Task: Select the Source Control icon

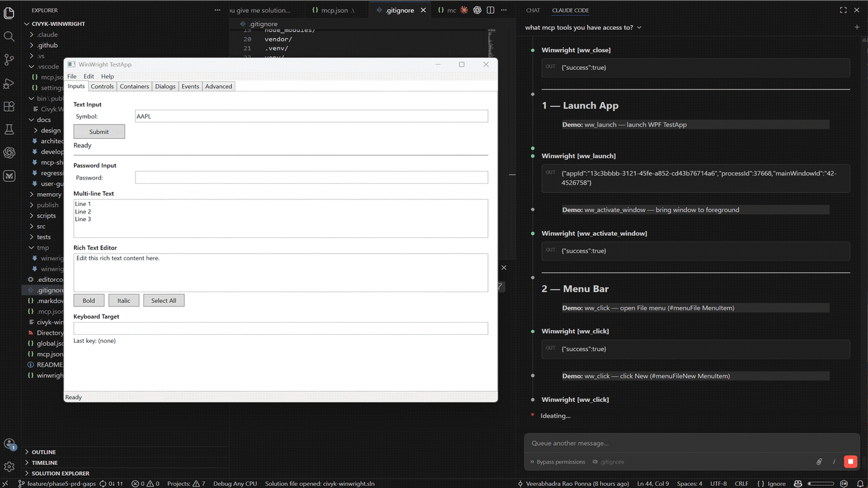Action: pyautogui.click(x=9, y=60)
